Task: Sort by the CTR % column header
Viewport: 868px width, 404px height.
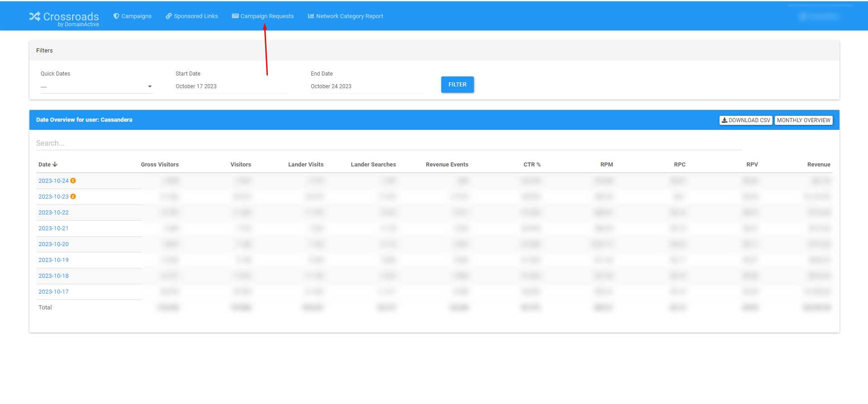Action: (x=532, y=164)
